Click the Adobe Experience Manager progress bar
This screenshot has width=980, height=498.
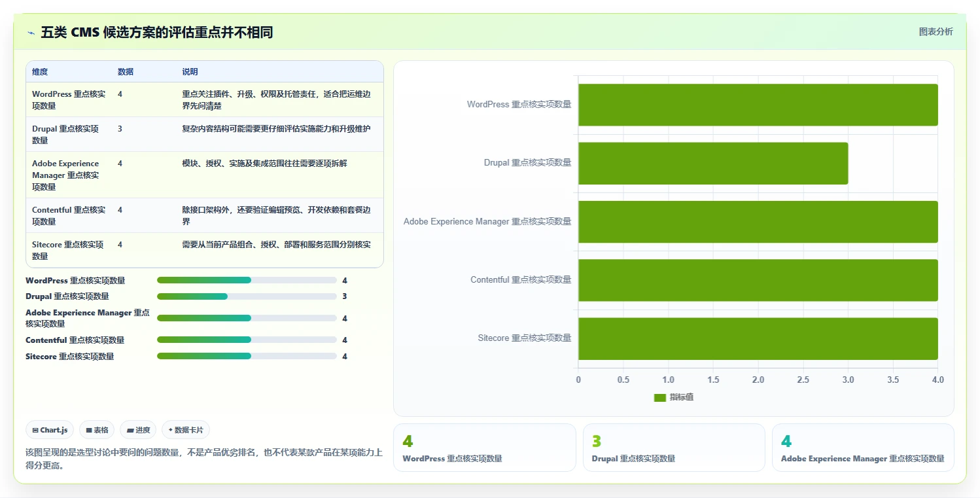(x=247, y=318)
